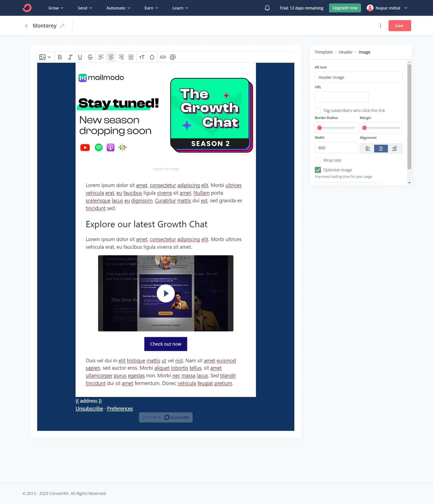Expand the Automate dropdown menu

point(118,8)
